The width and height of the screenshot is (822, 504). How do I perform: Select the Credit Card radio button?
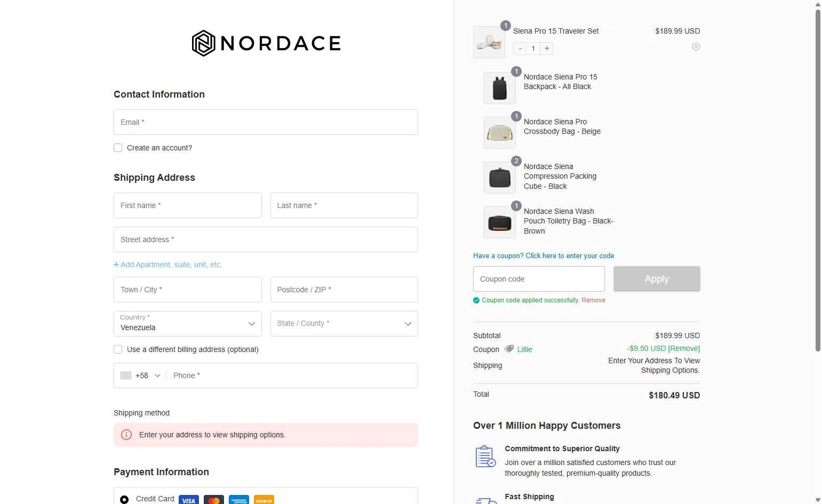pos(124,500)
